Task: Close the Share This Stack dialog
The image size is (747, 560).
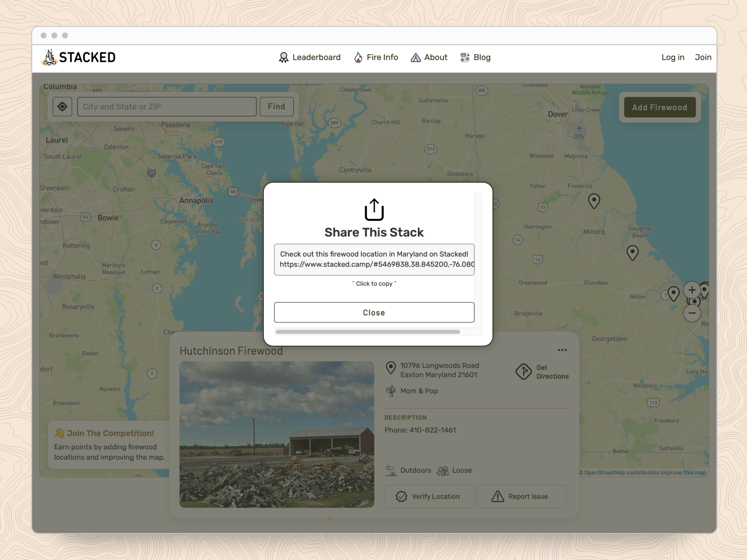Action: coord(374,313)
